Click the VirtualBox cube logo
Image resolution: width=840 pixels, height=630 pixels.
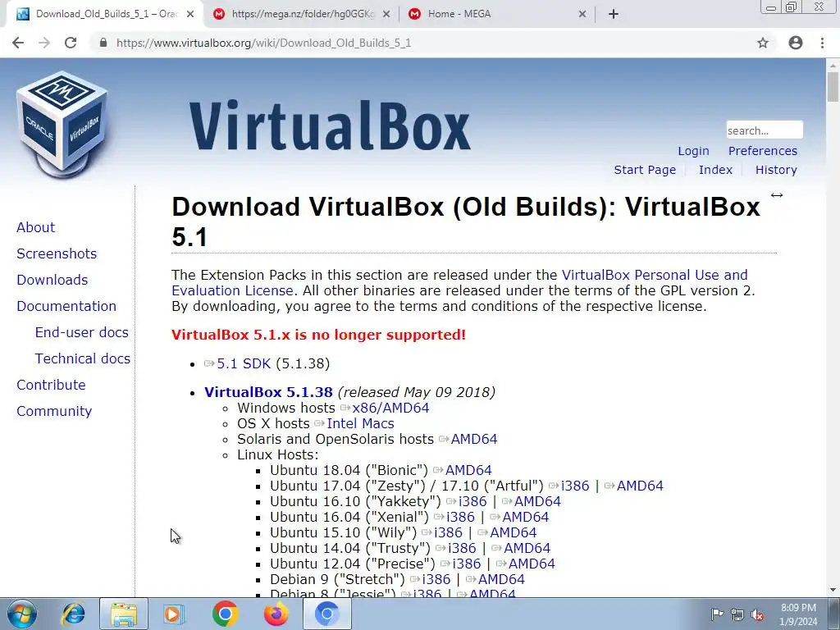pyautogui.click(x=62, y=125)
